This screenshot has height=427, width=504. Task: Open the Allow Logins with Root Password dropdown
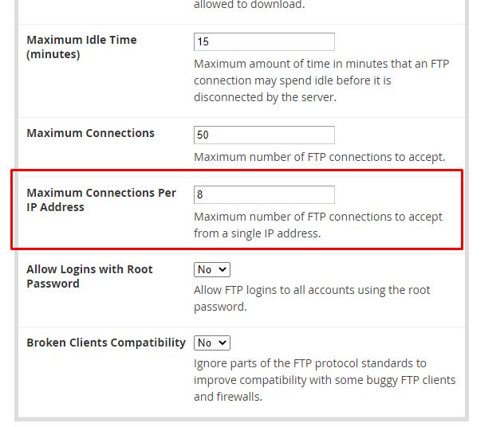click(x=212, y=269)
